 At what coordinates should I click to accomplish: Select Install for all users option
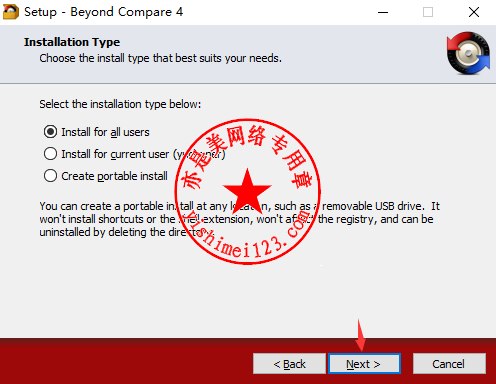(97, 132)
